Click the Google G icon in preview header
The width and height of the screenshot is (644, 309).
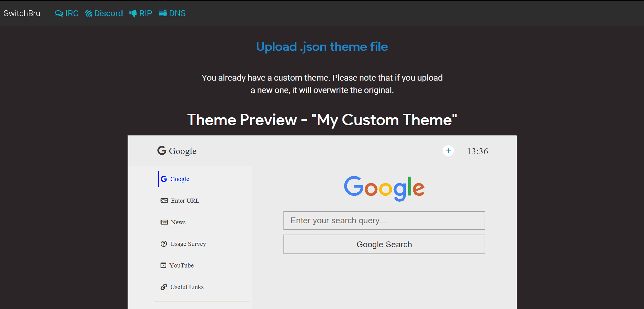coord(162,151)
